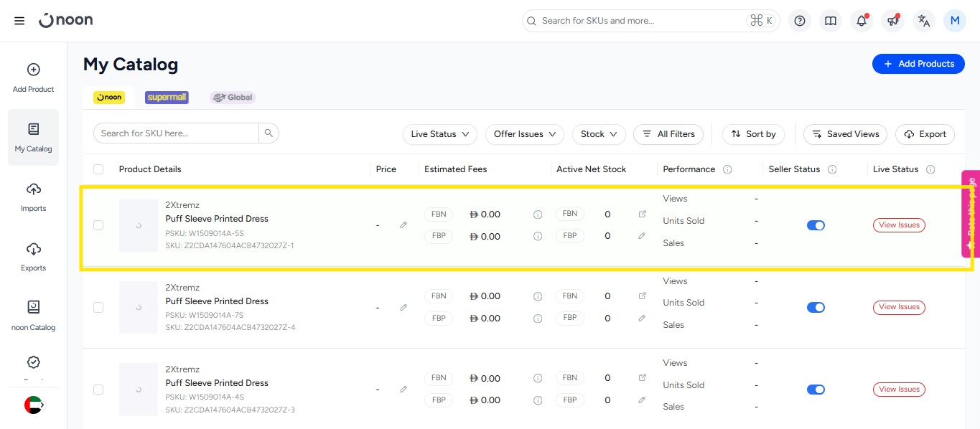The width and height of the screenshot is (980, 429).
Task: Open the hamburger navigation menu
Action: point(19,21)
